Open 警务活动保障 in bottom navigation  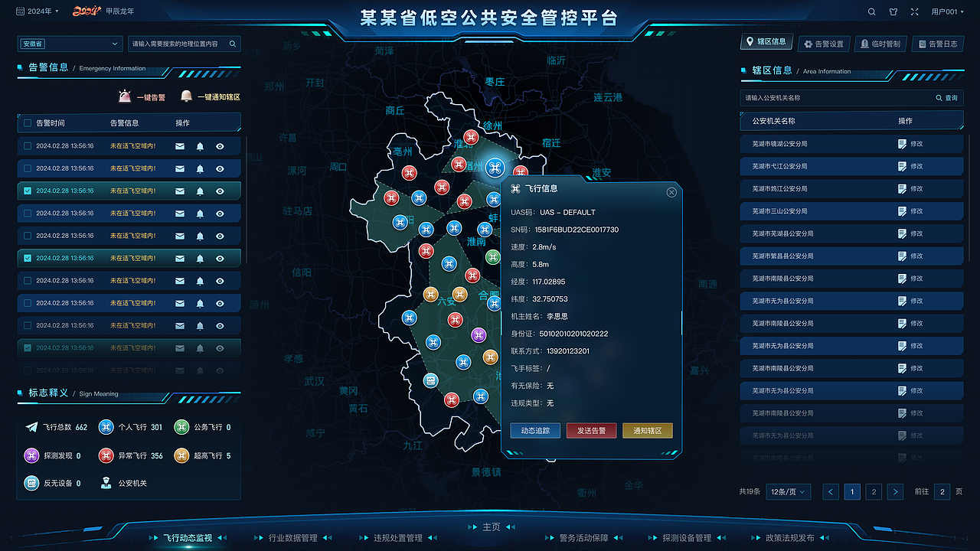(583, 538)
